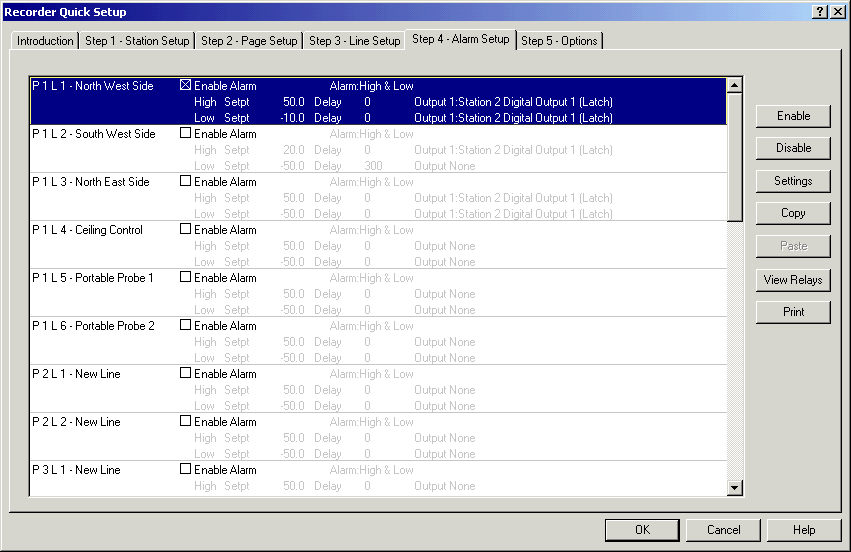Image resolution: width=851 pixels, height=552 pixels.
Task: Click the Disable button
Action: tap(793, 148)
